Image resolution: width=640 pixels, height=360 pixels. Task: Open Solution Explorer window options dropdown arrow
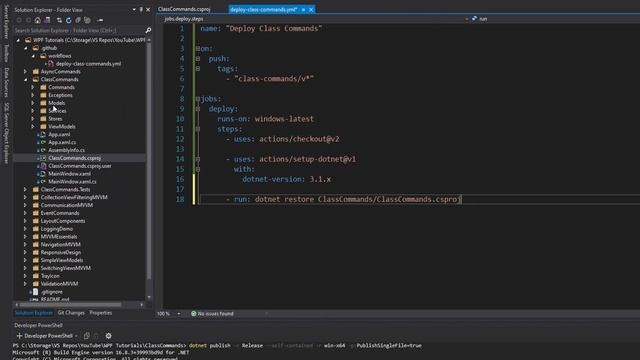(x=134, y=9)
